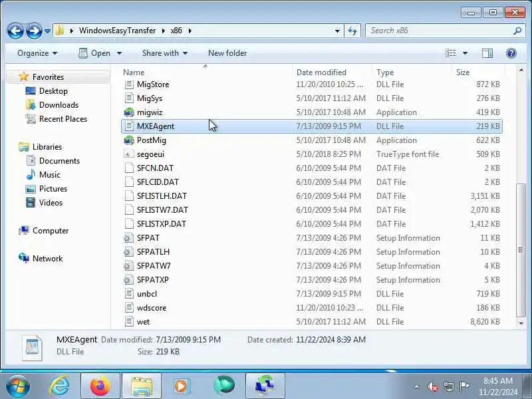Select the MigSys DLL file icon
The image size is (532, 399).
pyautogui.click(x=129, y=98)
